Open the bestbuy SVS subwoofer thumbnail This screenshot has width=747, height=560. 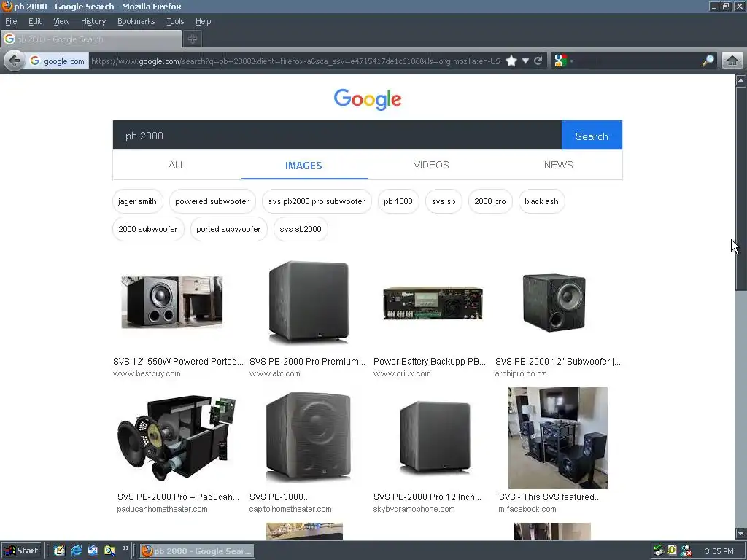tap(172, 302)
